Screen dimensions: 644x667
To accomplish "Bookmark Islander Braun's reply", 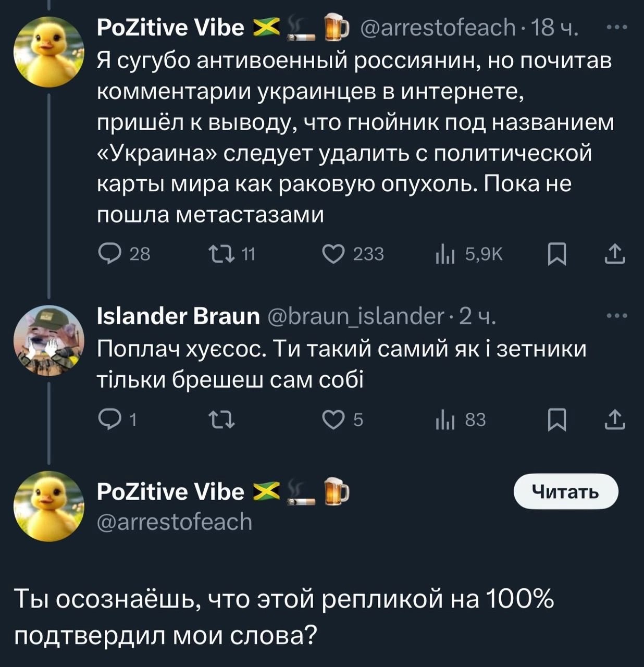I will click(x=557, y=420).
